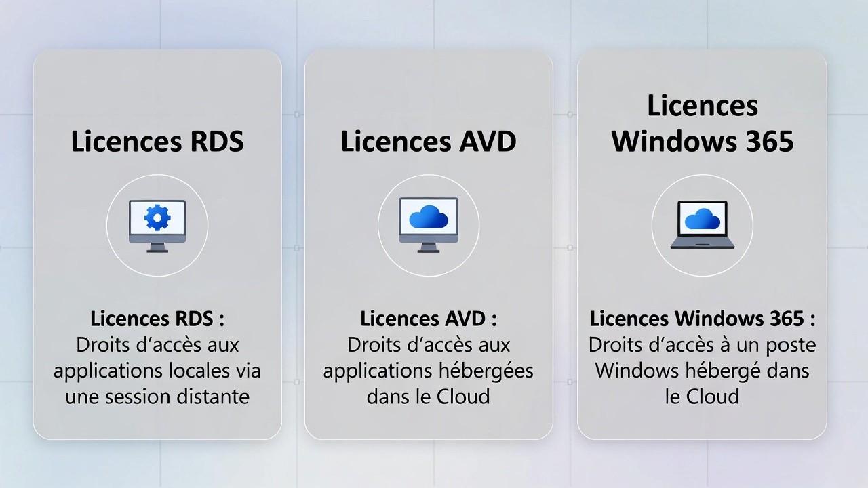Viewport: 868px width, 488px height.
Task: Click "dans le Cloud" line in AVD card
Action: pyautogui.click(x=429, y=396)
